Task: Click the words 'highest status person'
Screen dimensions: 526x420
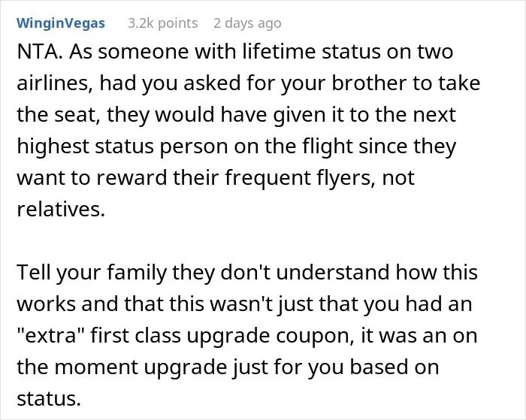Action: click(x=119, y=147)
